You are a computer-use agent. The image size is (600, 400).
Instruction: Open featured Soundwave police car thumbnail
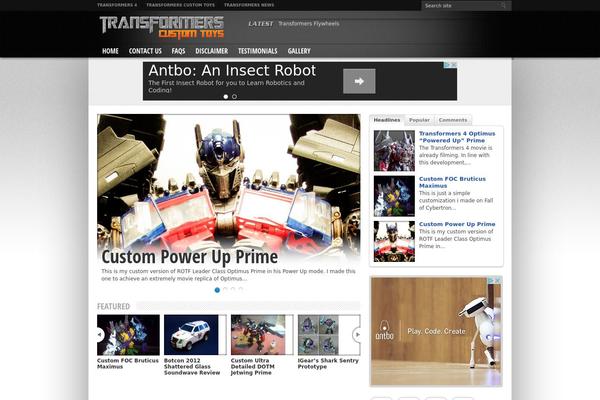[x=195, y=335]
